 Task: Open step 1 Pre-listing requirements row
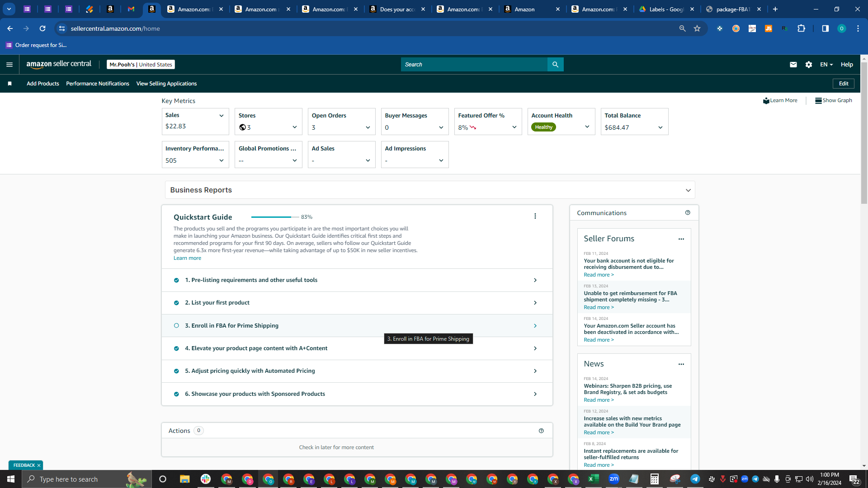(x=357, y=280)
